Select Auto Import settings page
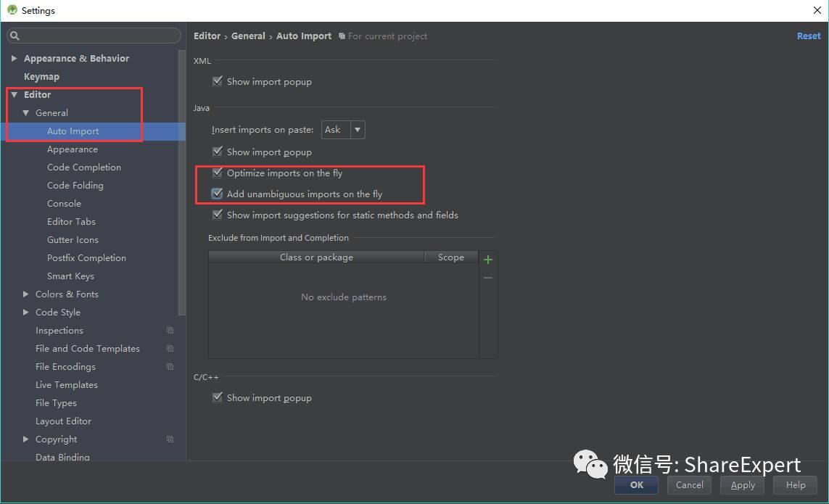 tap(73, 131)
